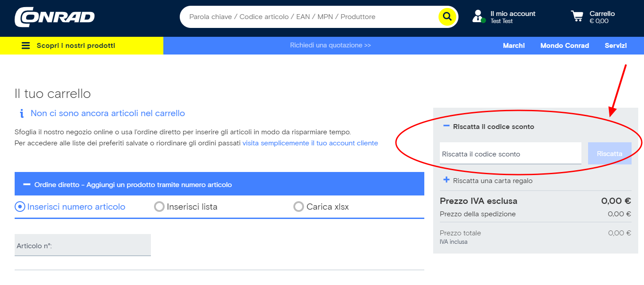Open the Servizi menu
Image resolution: width=644 pixels, height=285 pixels.
[x=616, y=46]
